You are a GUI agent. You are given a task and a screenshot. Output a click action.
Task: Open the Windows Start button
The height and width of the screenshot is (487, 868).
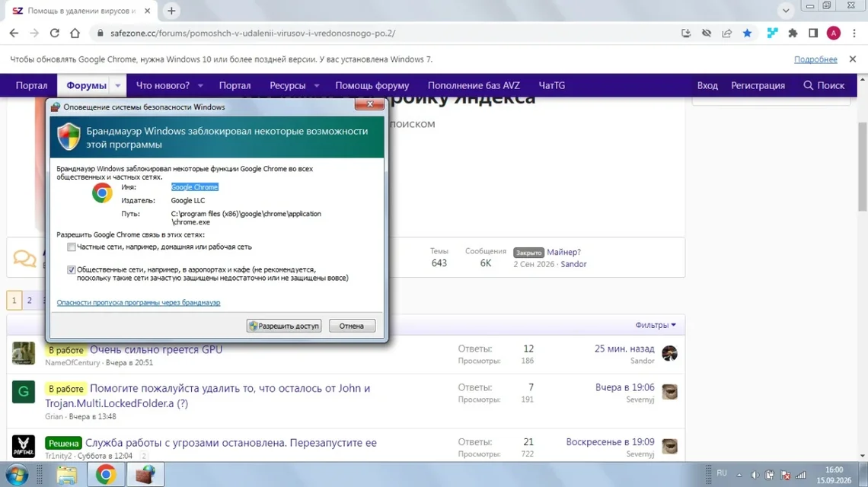17,475
